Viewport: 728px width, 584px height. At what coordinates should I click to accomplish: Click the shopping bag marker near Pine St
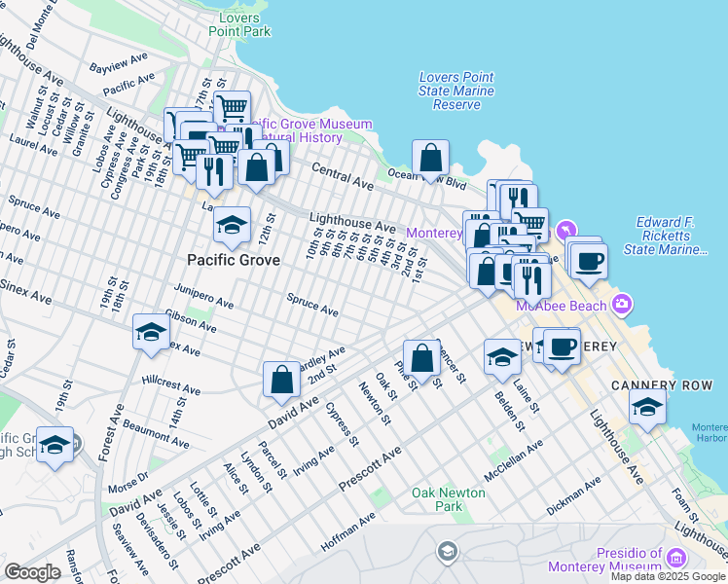click(421, 360)
